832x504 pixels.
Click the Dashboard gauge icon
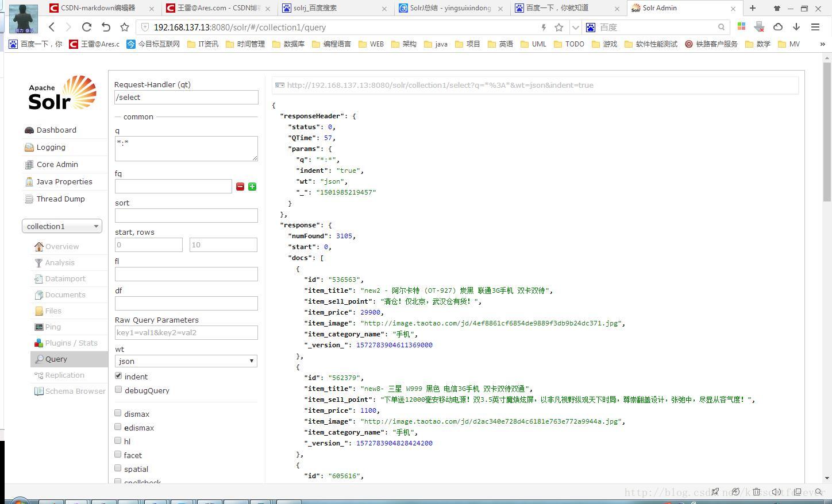(x=29, y=130)
